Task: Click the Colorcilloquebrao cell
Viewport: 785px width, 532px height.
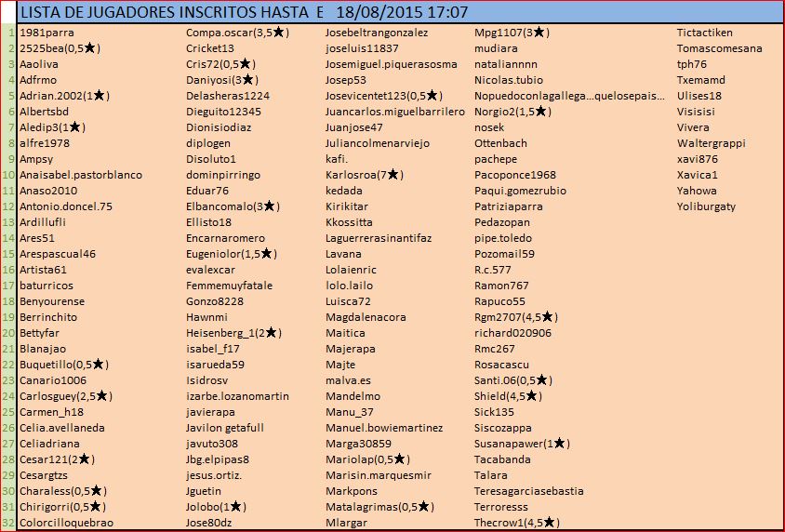Action: (x=66, y=523)
